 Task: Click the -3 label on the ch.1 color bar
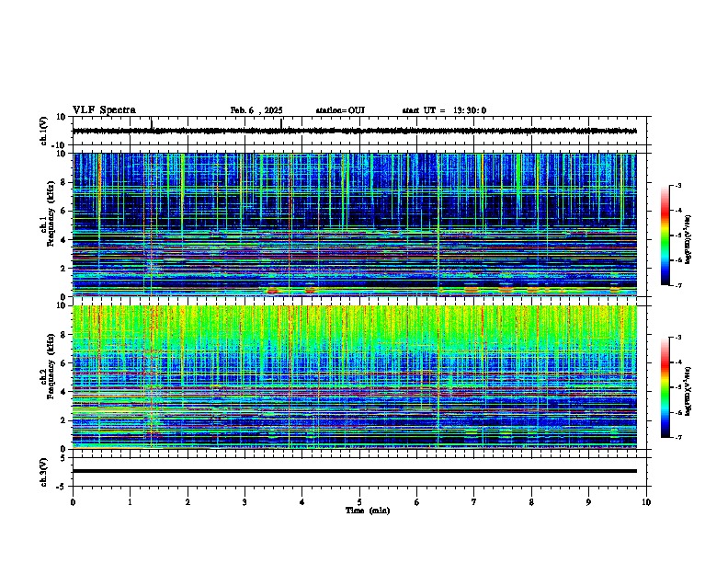click(677, 186)
